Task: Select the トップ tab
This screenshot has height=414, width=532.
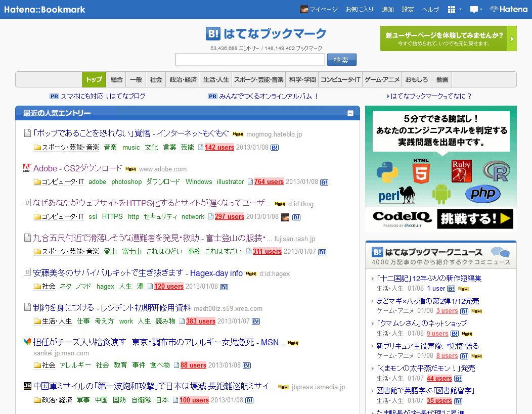Action: click(94, 80)
